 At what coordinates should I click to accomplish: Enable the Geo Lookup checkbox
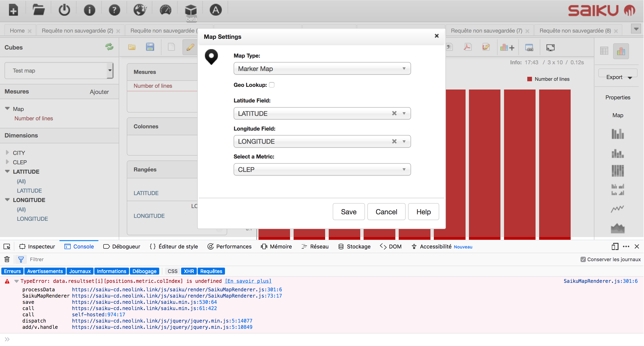click(272, 85)
